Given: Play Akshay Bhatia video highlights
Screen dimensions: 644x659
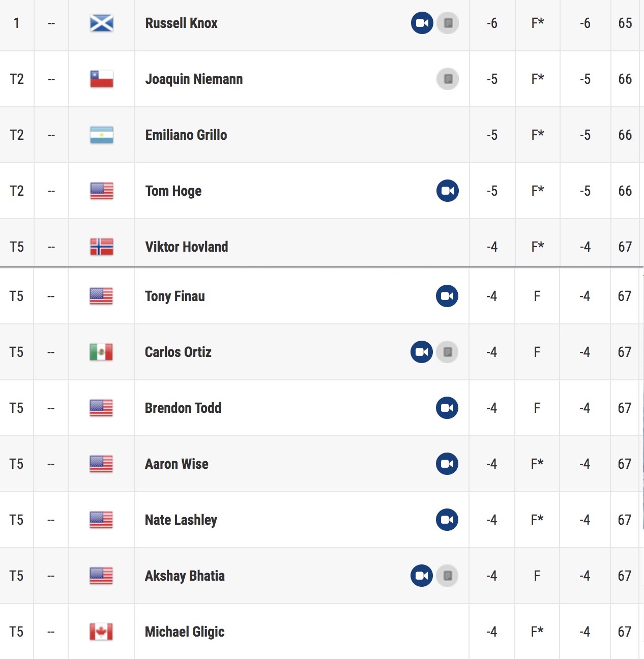Looking at the screenshot, I should point(422,576).
